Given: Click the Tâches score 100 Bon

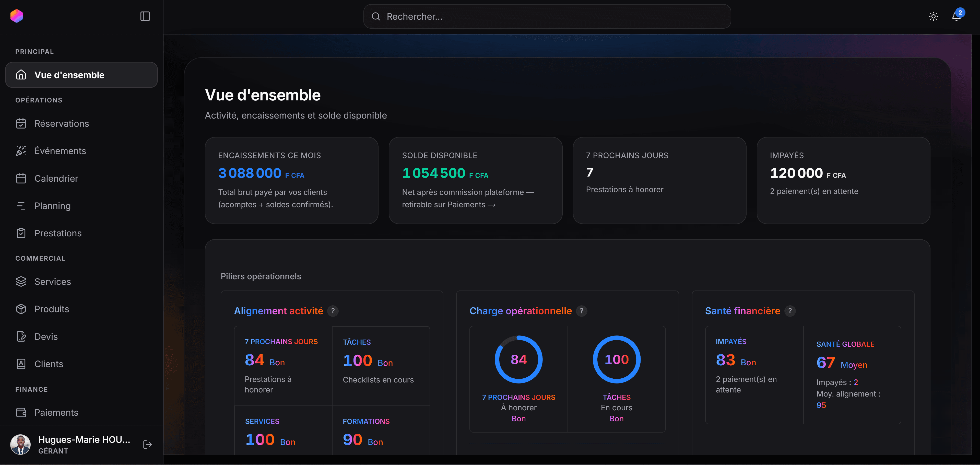Looking at the screenshot, I should coord(368,360).
